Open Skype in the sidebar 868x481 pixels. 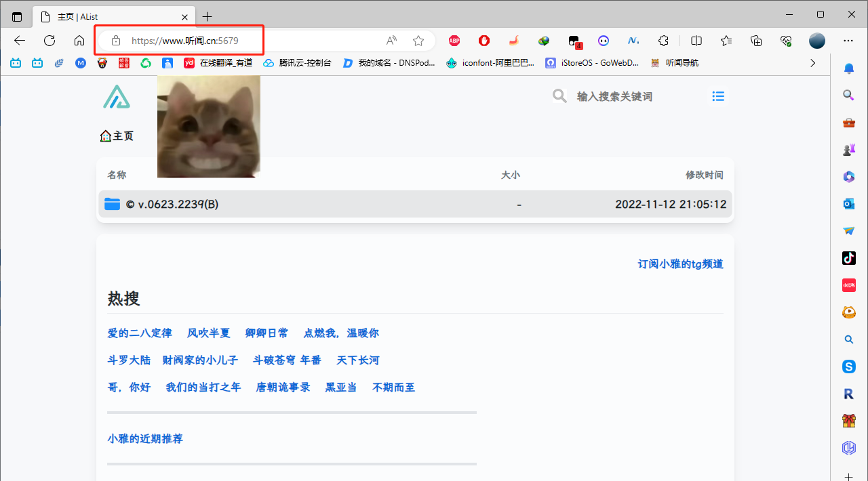point(848,367)
